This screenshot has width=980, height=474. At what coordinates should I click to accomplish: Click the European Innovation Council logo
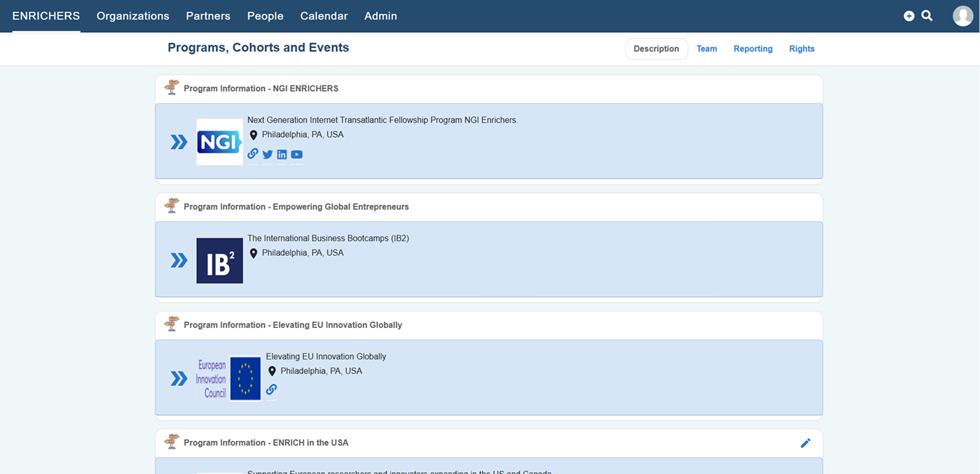[x=229, y=378]
